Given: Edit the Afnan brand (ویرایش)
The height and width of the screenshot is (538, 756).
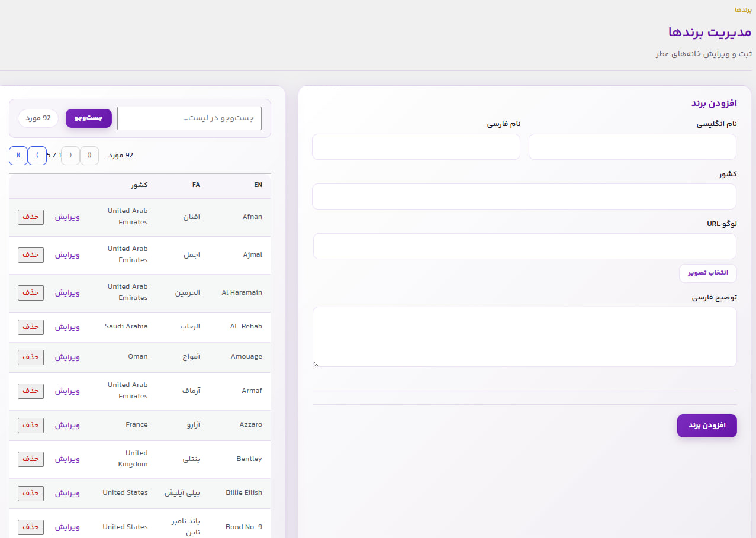Looking at the screenshot, I should point(67,217).
